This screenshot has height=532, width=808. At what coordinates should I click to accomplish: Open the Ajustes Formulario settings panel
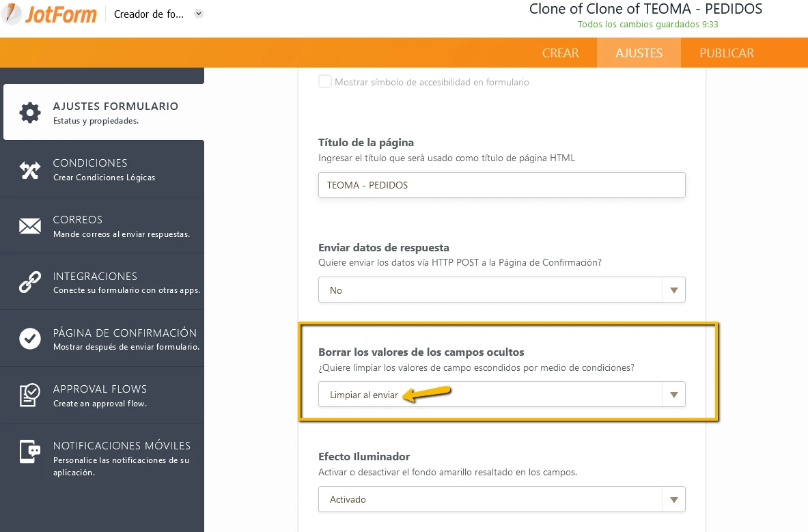point(102,111)
